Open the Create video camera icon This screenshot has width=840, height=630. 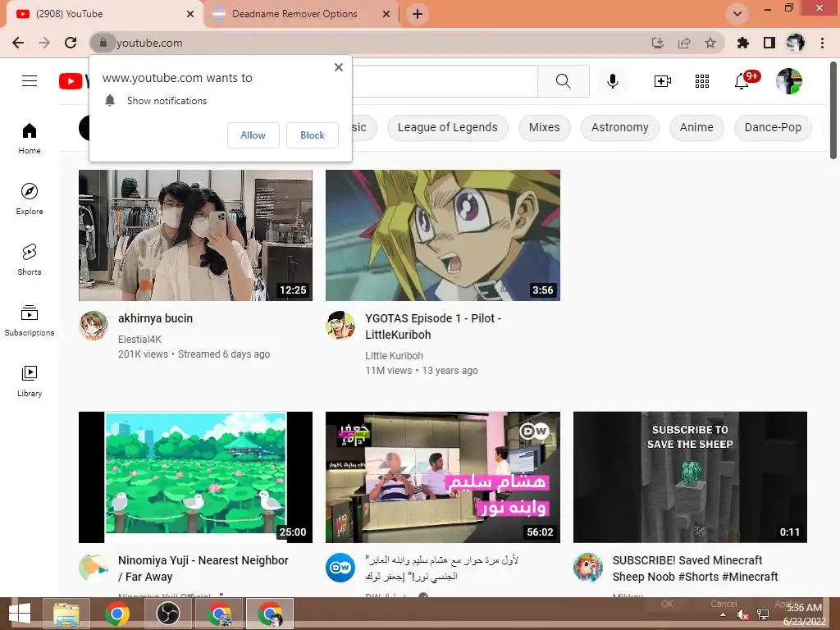click(662, 81)
